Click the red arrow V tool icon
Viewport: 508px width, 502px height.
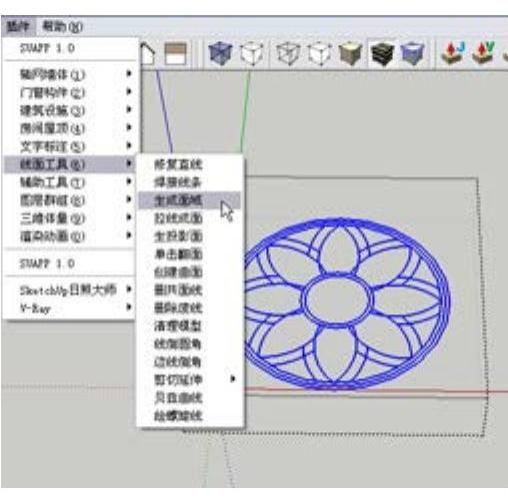[483, 53]
